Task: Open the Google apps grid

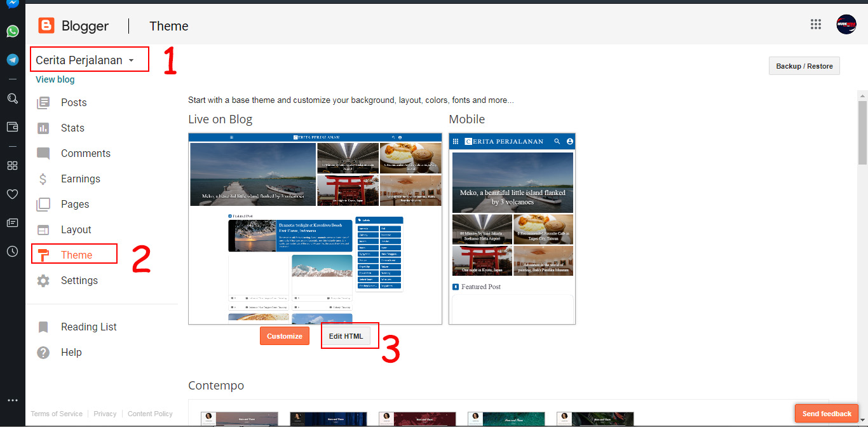Action: pyautogui.click(x=816, y=24)
